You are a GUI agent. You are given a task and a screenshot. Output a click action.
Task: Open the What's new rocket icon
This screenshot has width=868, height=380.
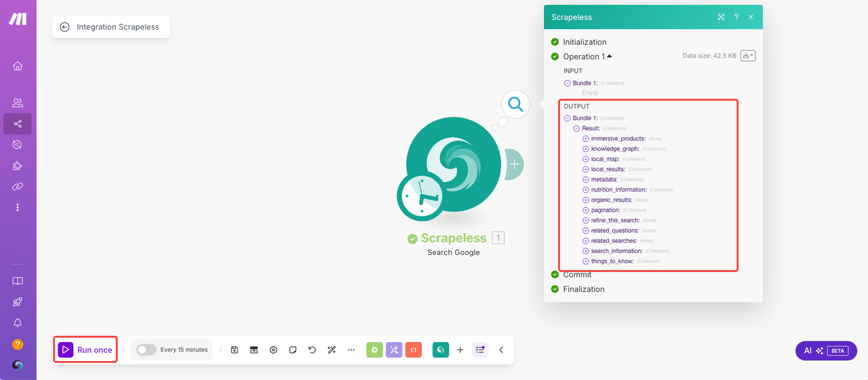[18, 302]
